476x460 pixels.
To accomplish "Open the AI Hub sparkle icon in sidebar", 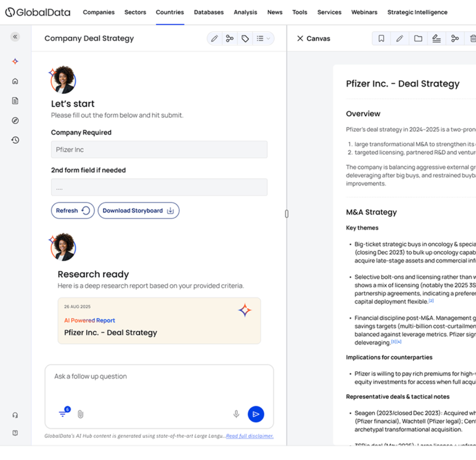I will click(15, 61).
